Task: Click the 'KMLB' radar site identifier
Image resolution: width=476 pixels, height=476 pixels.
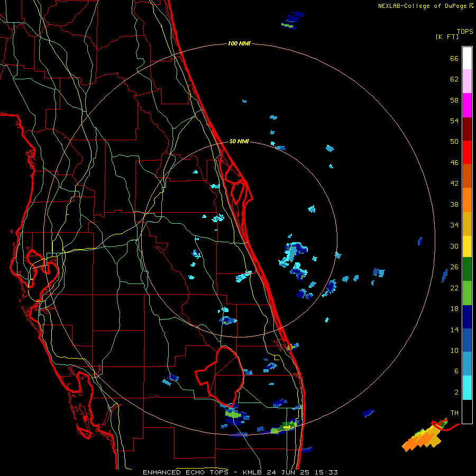Action: (x=253, y=472)
